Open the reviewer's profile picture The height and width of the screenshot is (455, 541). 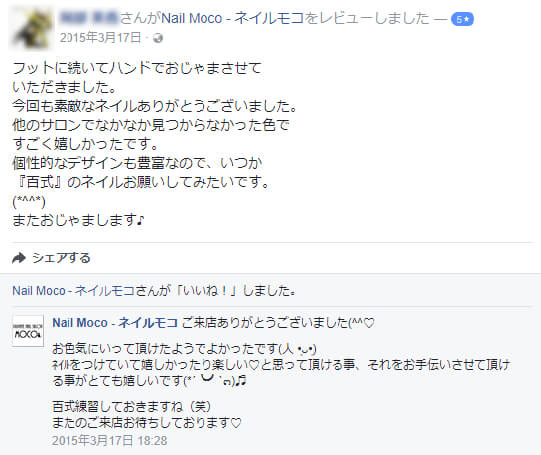click(31, 29)
